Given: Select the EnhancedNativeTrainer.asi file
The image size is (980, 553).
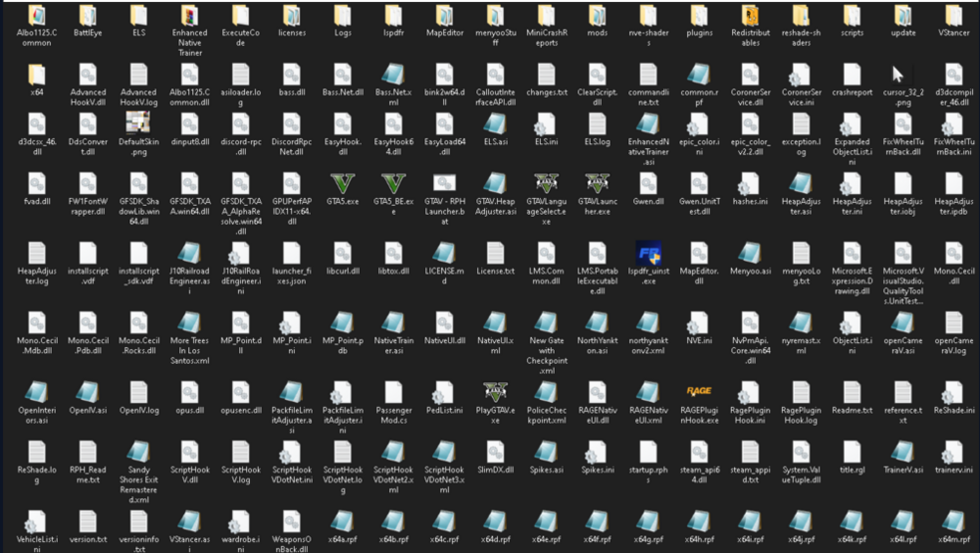Looking at the screenshot, I should point(648,124).
